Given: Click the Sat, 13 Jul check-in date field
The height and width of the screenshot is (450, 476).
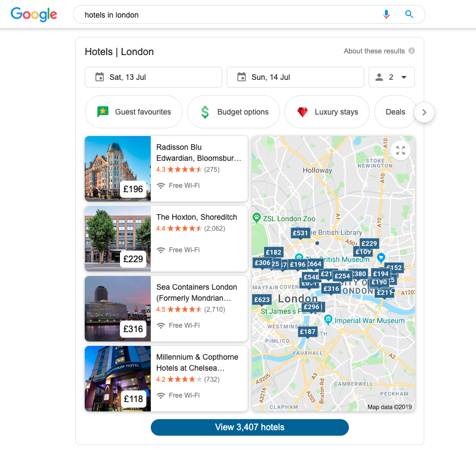Looking at the screenshot, I should (154, 77).
